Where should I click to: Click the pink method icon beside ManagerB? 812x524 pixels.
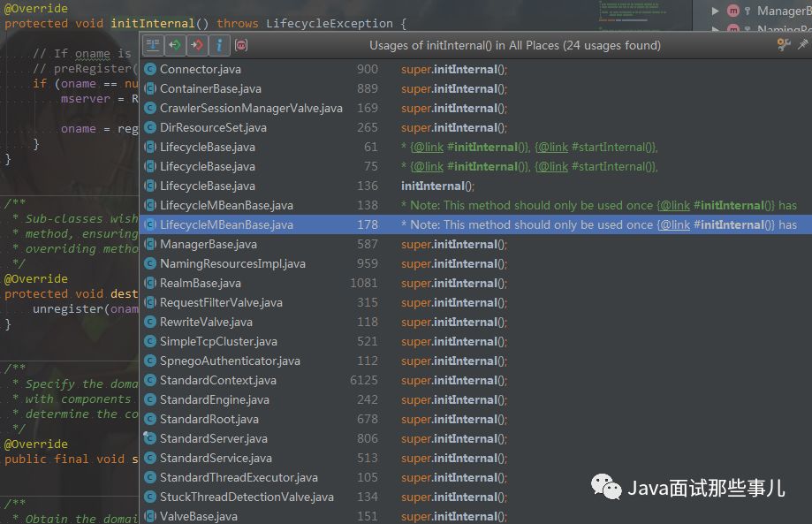pyautogui.click(x=732, y=11)
